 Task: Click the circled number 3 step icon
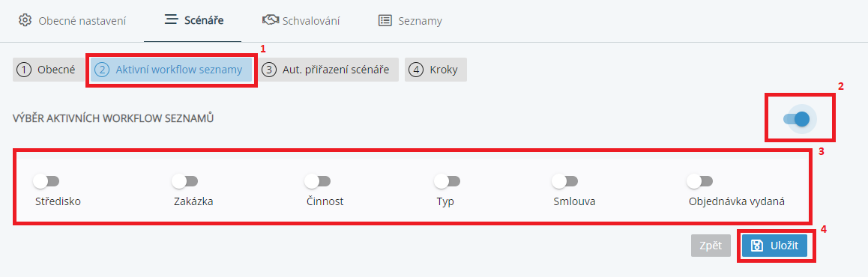click(x=269, y=70)
